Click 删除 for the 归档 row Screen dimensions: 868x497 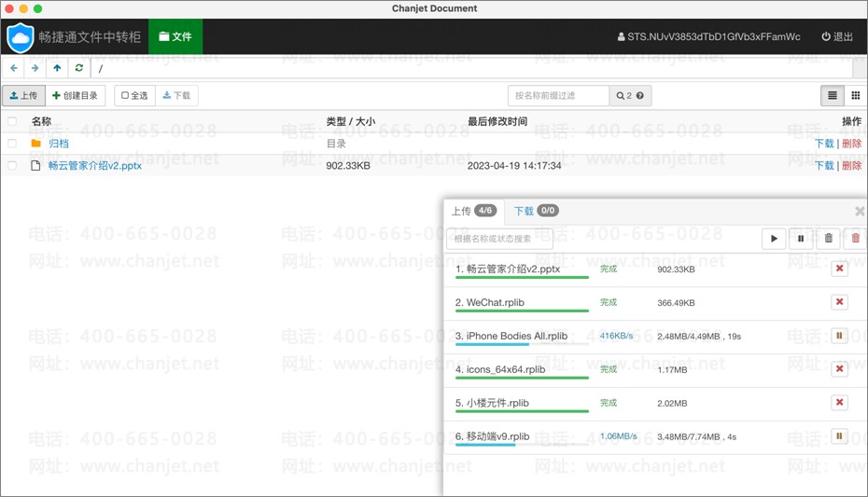pos(852,144)
